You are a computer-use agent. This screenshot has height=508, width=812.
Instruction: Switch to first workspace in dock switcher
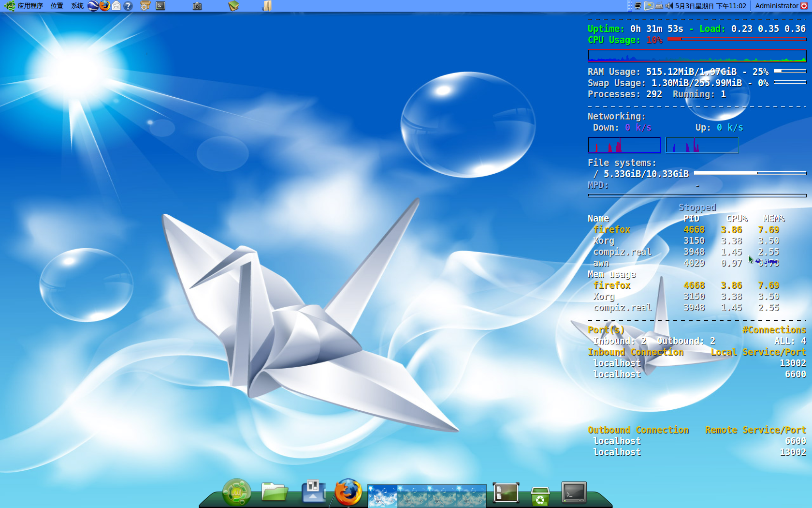[x=382, y=496]
